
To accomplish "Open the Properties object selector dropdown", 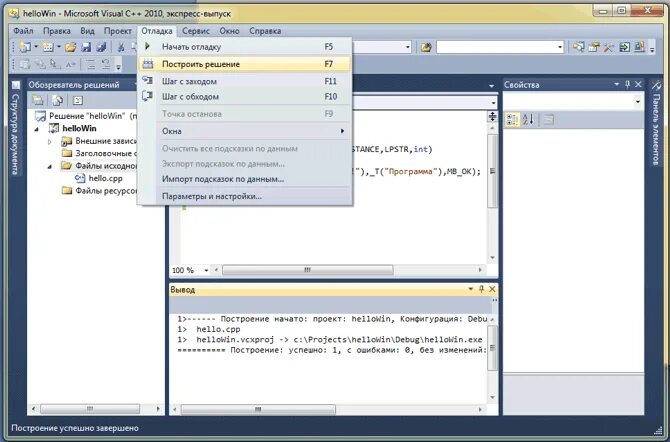I will pyautogui.click(x=638, y=102).
